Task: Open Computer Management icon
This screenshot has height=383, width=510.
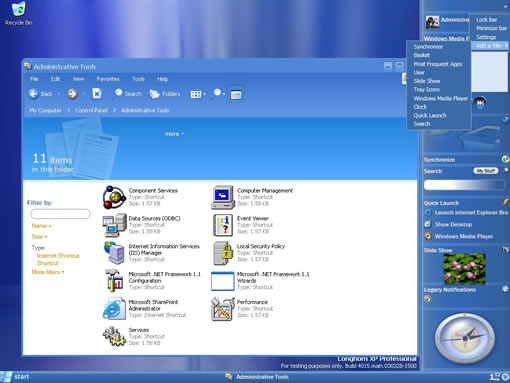Action: (223, 197)
